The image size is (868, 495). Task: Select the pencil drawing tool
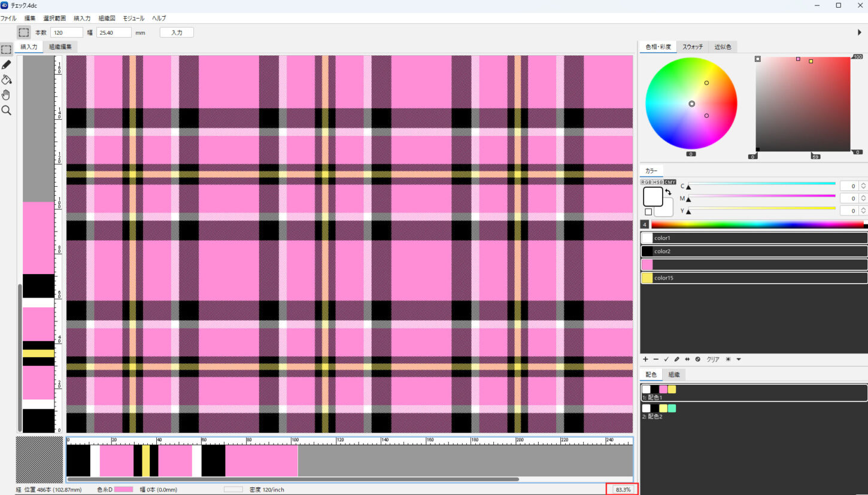tap(7, 65)
